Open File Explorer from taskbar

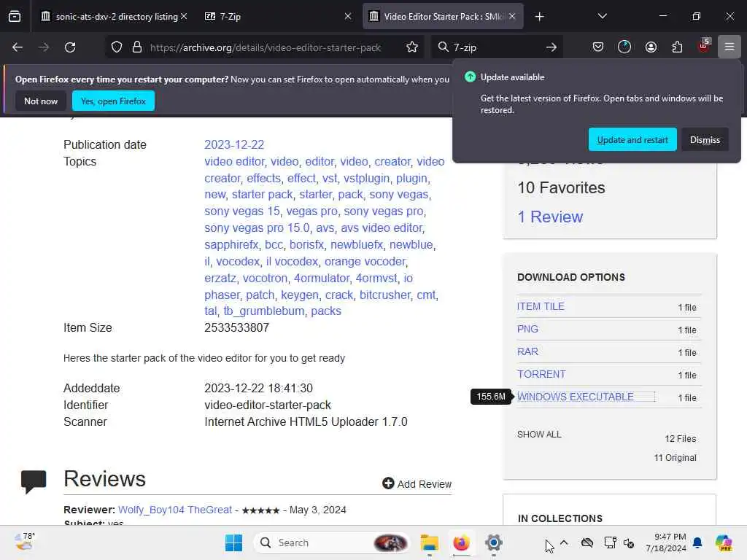tap(429, 542)
